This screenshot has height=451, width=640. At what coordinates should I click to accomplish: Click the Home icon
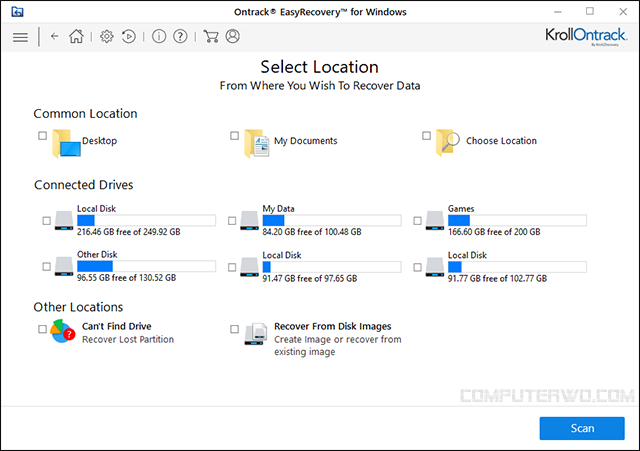click(x=76, y=36)
